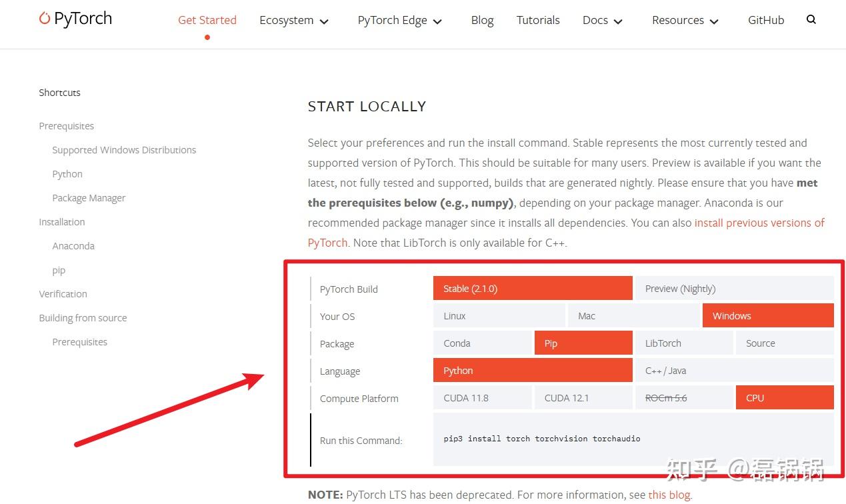Expand the PyTorch Edge dropdown menu
The height and width of the screenshot is (504, 846).
[400, 20]
